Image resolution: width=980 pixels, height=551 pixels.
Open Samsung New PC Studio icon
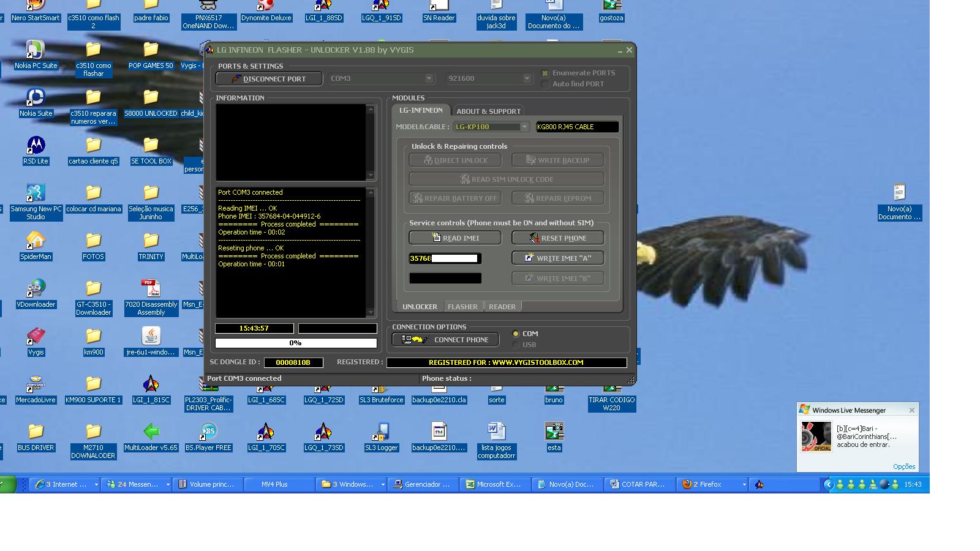pos(36,193)
